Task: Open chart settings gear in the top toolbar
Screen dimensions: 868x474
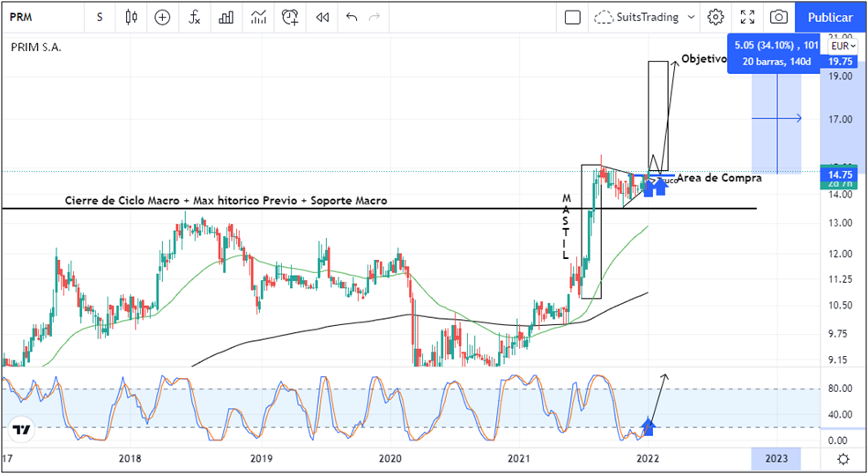Action: point(716,17)
